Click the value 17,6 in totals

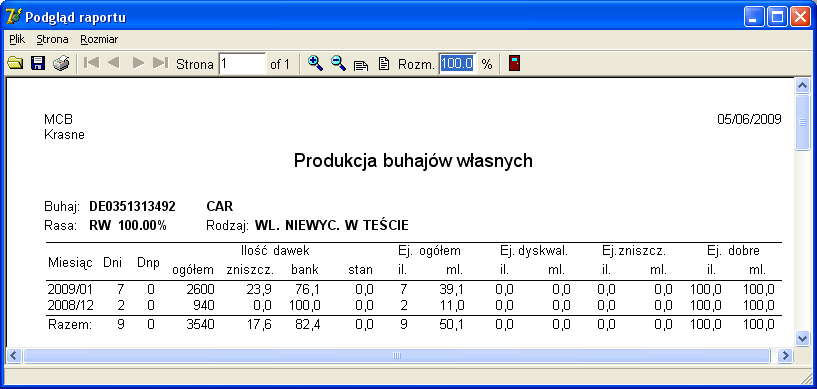(x=258, y=325)
